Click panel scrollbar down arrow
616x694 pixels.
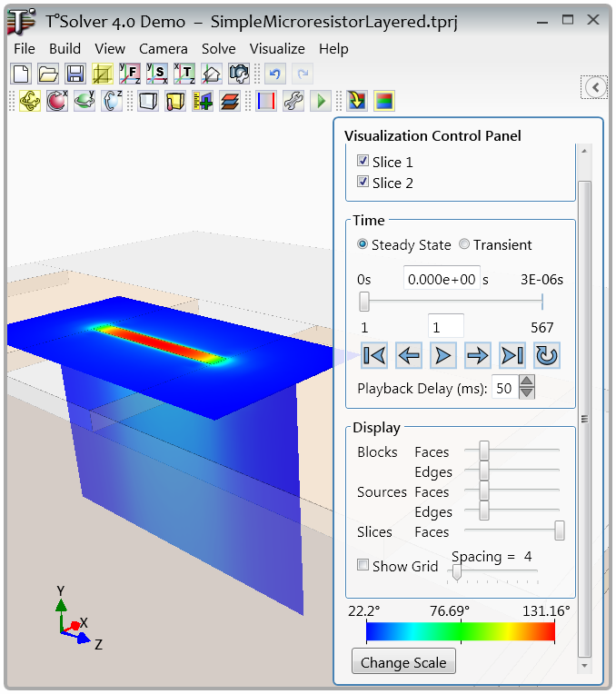(584, 665)
